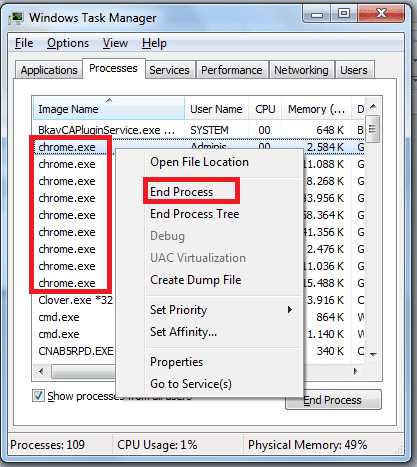
Task: Open the View menu
Action: tap(115, 43)
